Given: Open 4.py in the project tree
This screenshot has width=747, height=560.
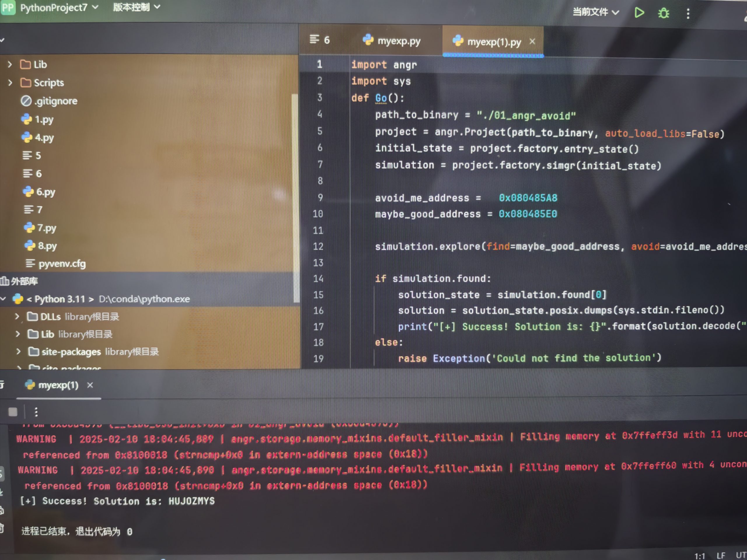Looking at the screenshot, I should pyautogui.click(x=38, y=137).
